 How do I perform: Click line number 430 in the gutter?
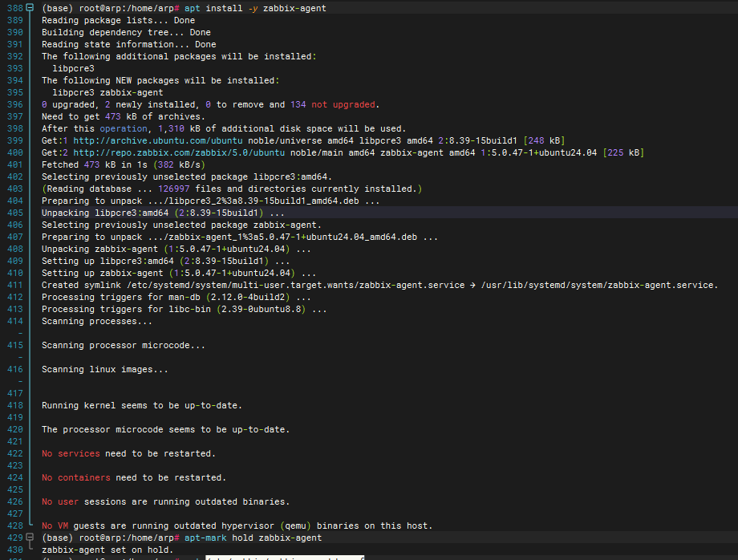tap(15, 550)
